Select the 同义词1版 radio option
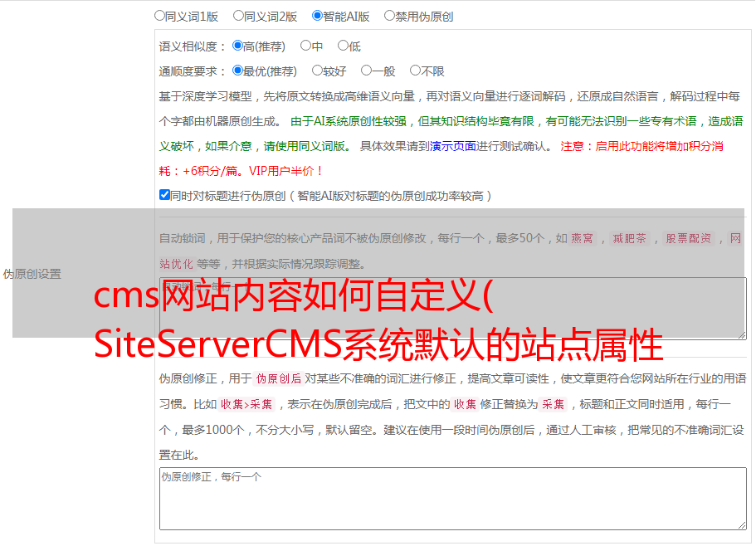This screenshot has height=546, width=756. tap(159, 16)
